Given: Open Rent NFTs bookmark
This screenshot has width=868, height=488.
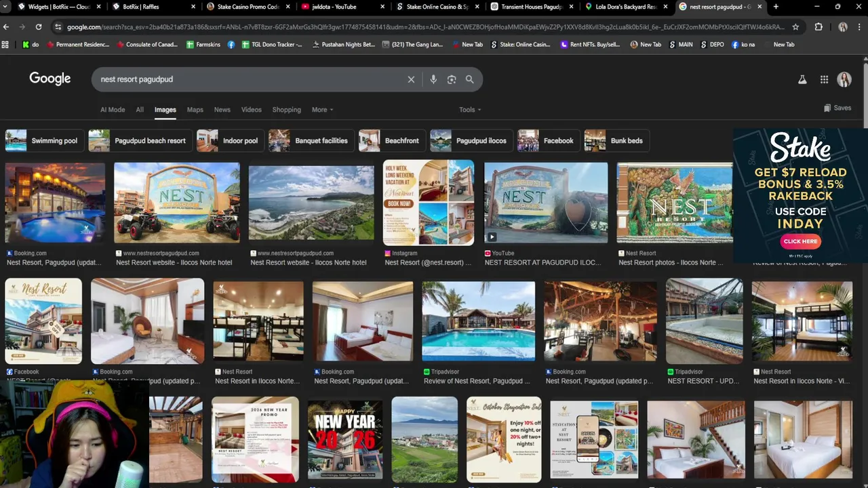Looking at the screenshot, I should tap(590, 45).
